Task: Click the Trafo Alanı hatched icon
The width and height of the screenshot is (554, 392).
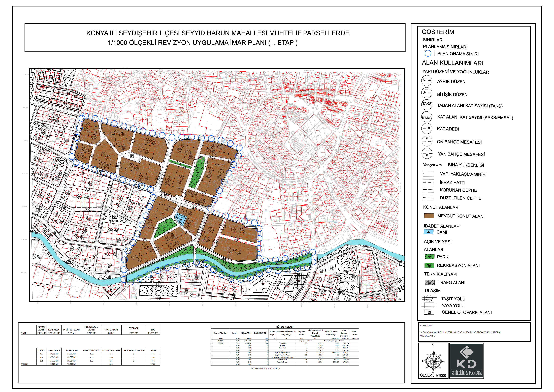Action: coord(430,282)
